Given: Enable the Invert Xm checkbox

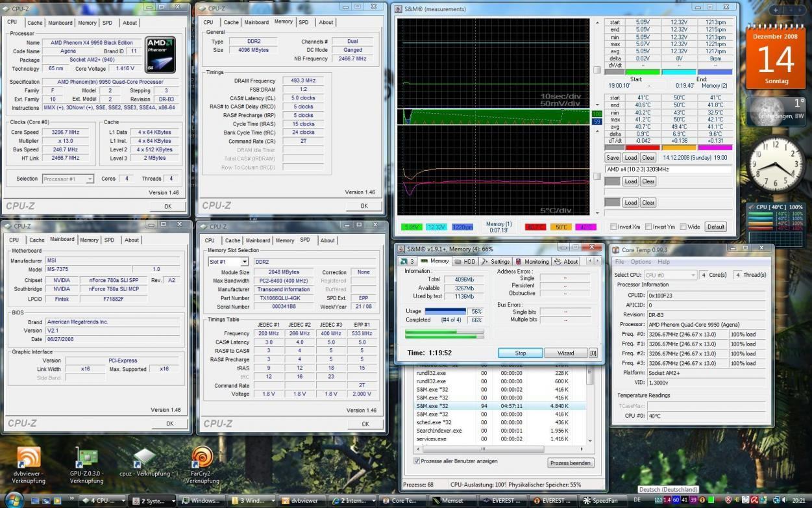Looking at the screenshot, I should click(x=614, y=227).
